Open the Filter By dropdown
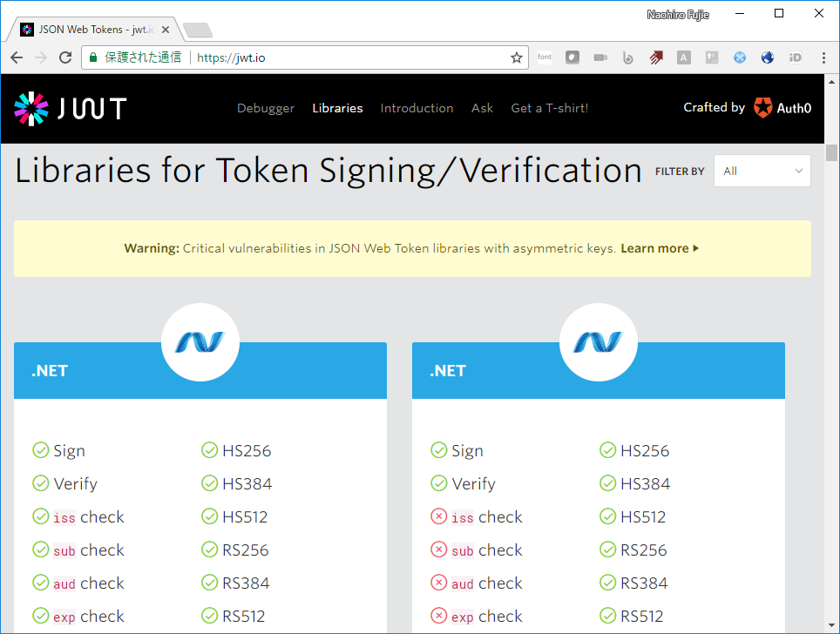The height and width of the screenshot is (634, 840). 762,171
